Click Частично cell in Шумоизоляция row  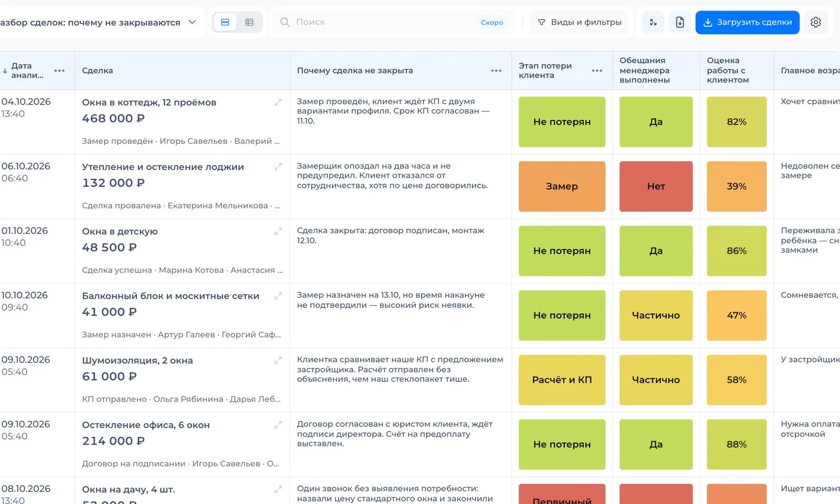click(x=656, y=380)
